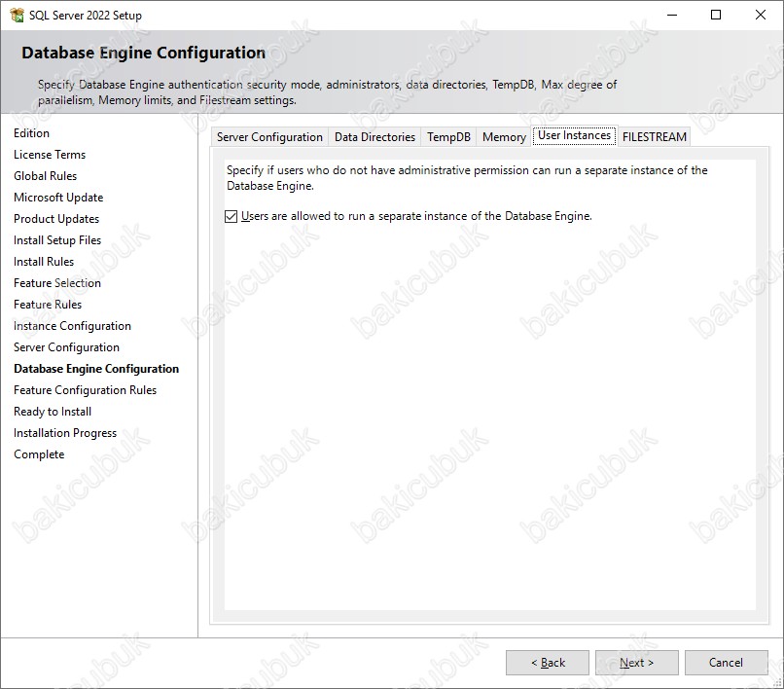784x689 pixels.
Task: Click the label 'Users are allowed to run'
Action: tap(416, 216)
